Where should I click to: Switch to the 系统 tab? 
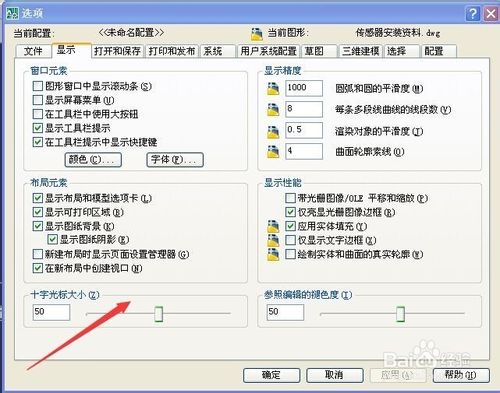pyautogui.click(x=218, y=51)
